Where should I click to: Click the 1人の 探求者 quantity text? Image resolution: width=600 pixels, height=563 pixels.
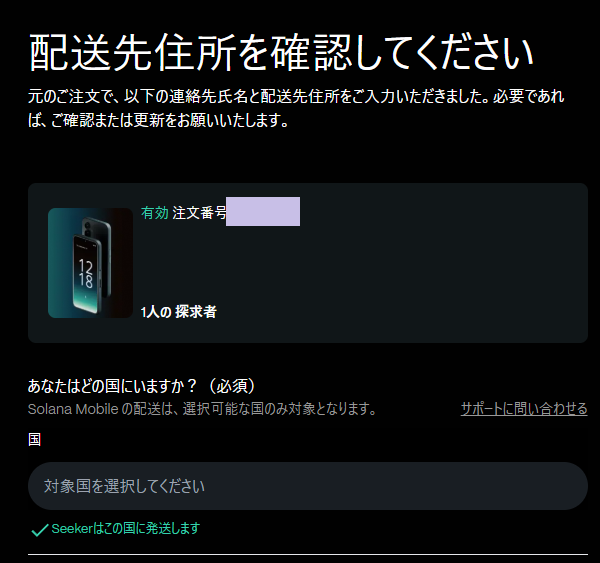[178, 312]
